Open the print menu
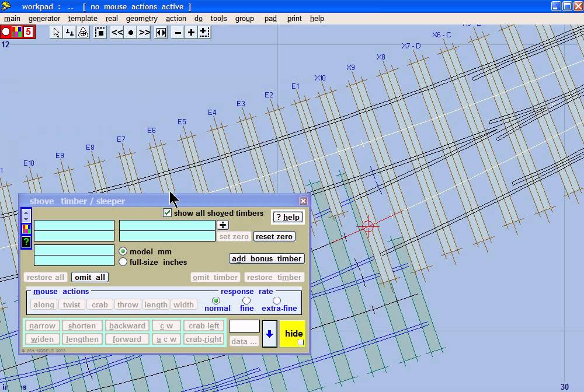The width and height of the screenshot is (584, 392). click(x=294, y=19)
